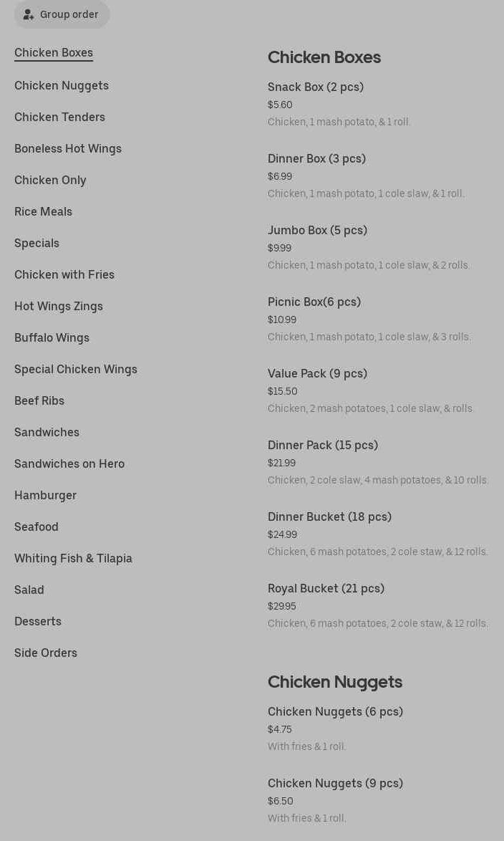Open the Specials menu section

[x=37, y=244]
